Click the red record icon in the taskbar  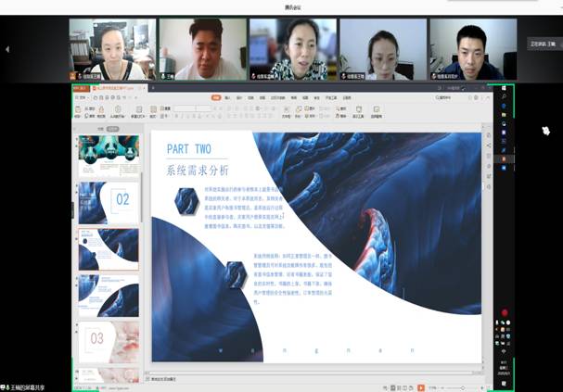(x=505, y=312)
